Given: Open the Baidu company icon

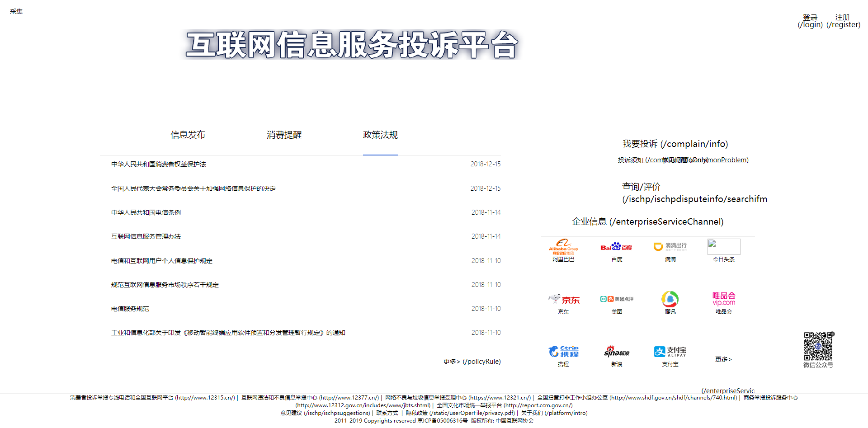Looking at the screenshot, I should pyautogui.click(x=616, y=247).
